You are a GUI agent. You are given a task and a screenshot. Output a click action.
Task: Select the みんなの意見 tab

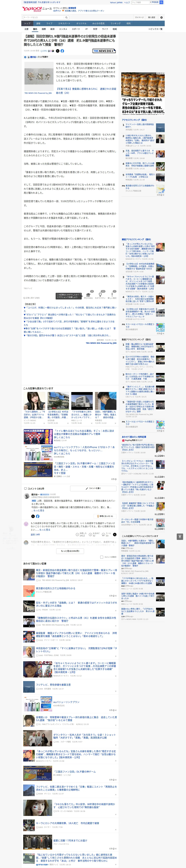[99, 24]
